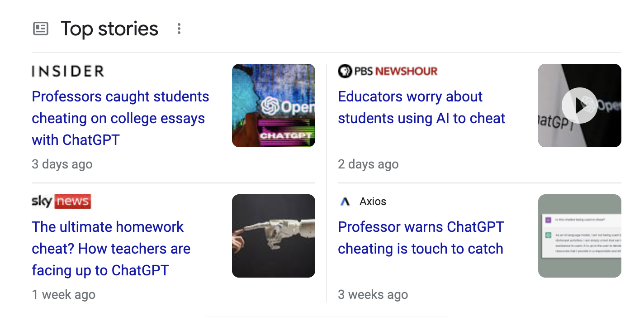Click the Top stories heading

(x=109, y=29)
